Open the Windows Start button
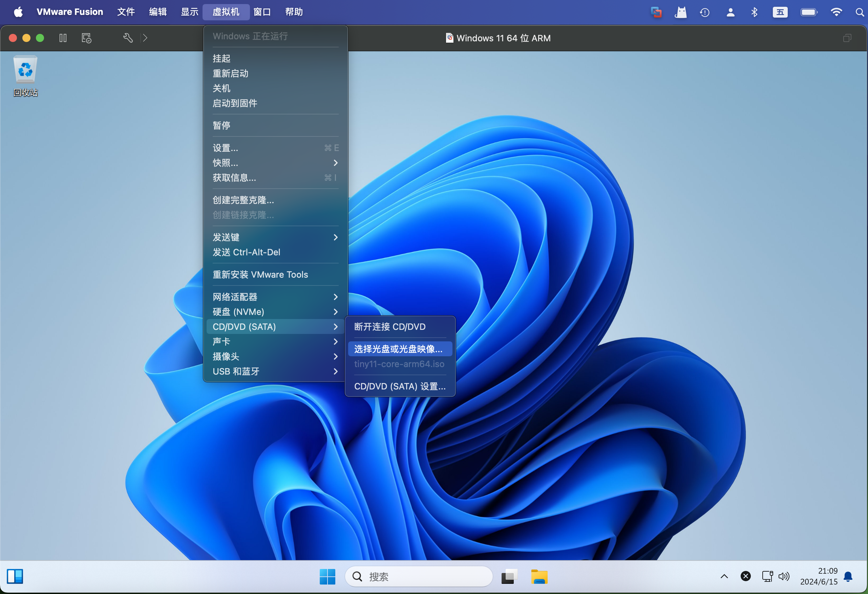Screen dimensions: 868x594 tap(327, 576)
